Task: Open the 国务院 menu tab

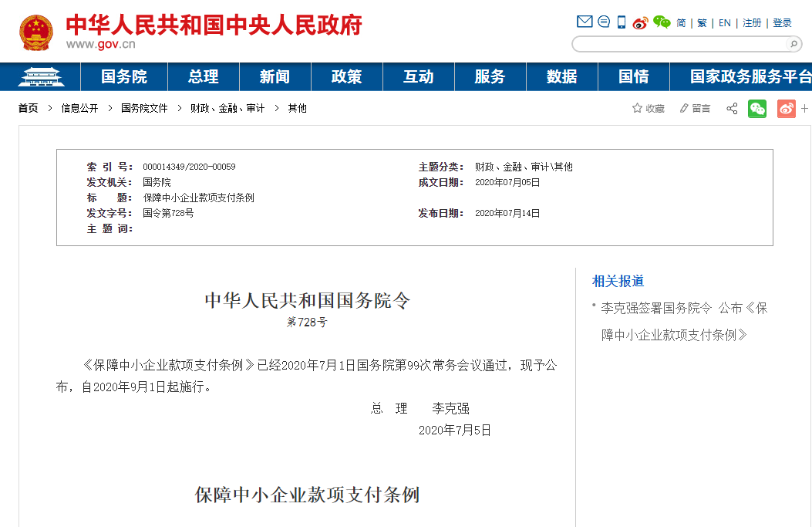Action: pyautogui.click(x=124, y=76)
